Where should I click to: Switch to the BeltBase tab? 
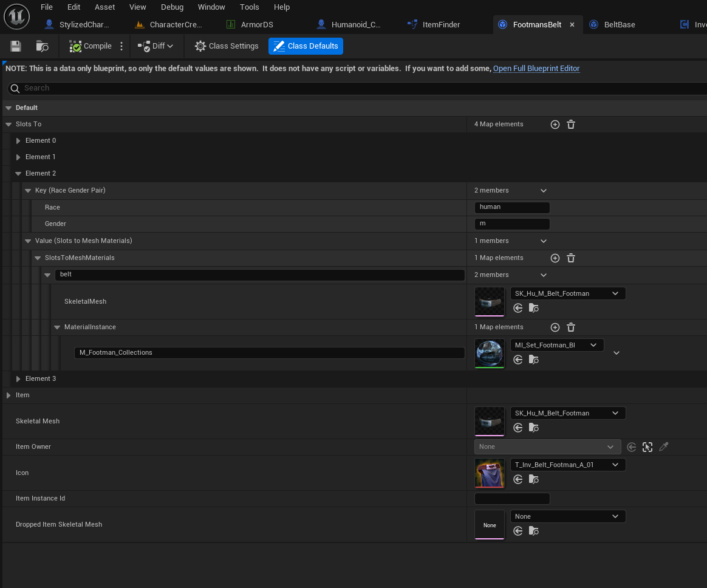tap(613, 25)
